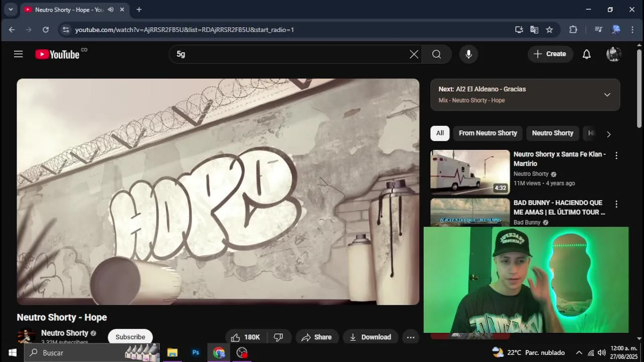Image resolution: width=644 pixels, height=362 pixels.
Task: Translate this page icon in address bar
Action: tap(534, 30)
